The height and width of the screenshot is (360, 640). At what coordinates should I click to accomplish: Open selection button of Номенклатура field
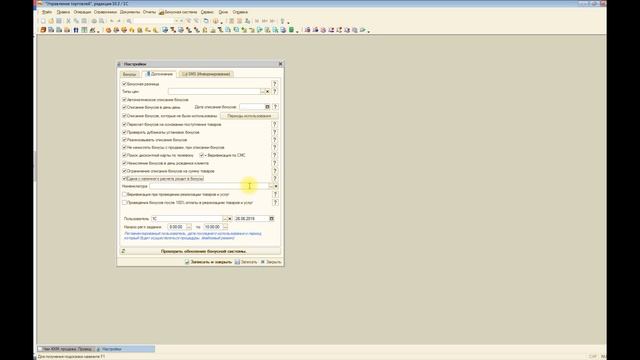click(271, 186)
